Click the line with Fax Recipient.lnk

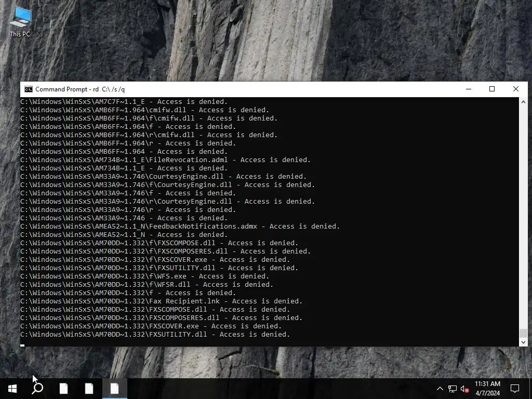161,301
